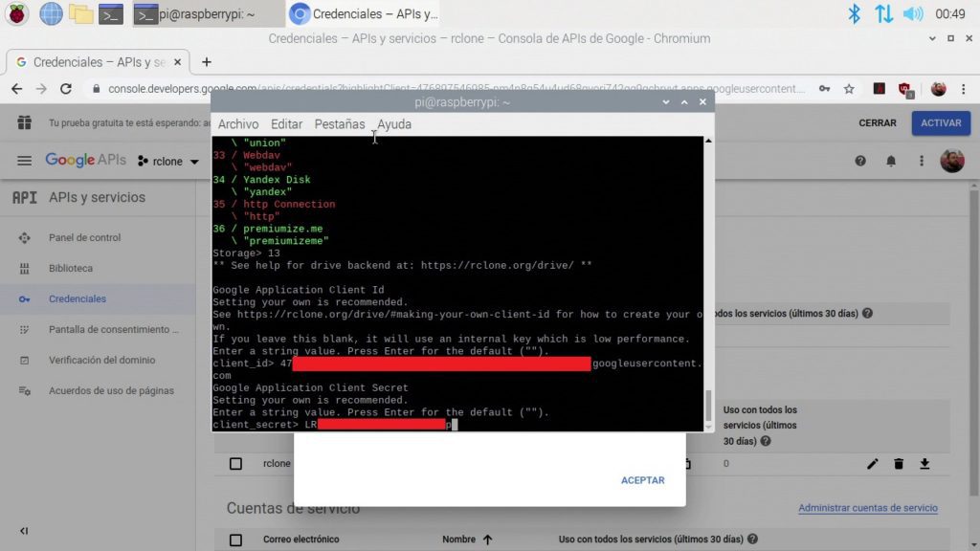Click the ACTIVAR button

click(x=941, y=123)
